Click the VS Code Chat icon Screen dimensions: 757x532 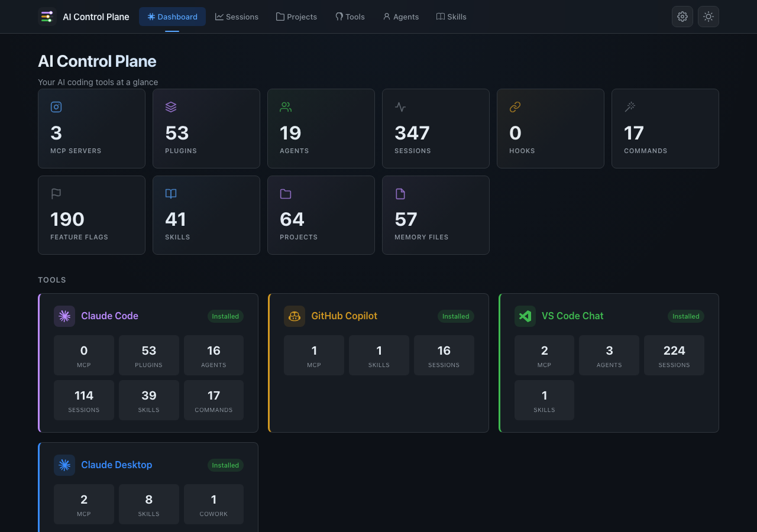(x=525, y=316)
